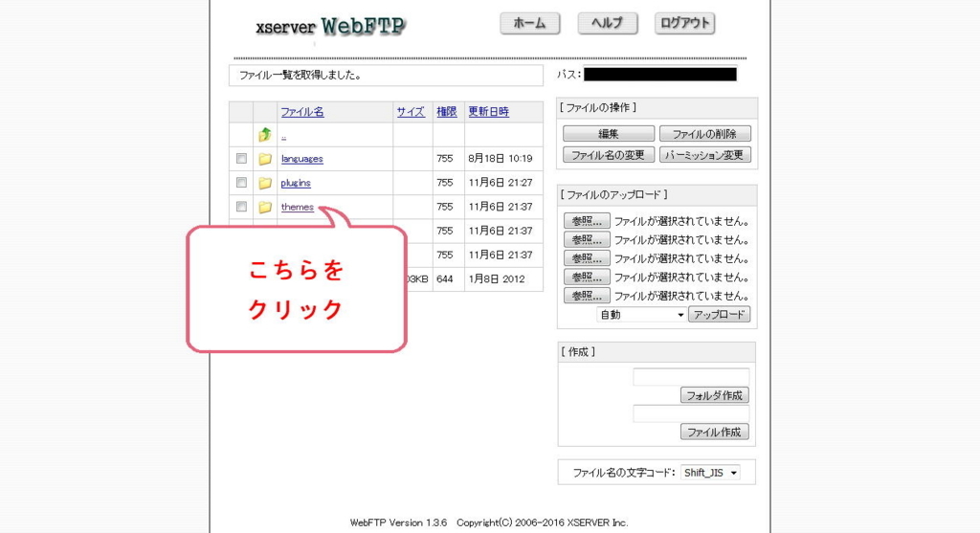Screen dimensions: 980x533
Task: Click the green up-arrow parent folder icon
Action: tap(265, 134)
